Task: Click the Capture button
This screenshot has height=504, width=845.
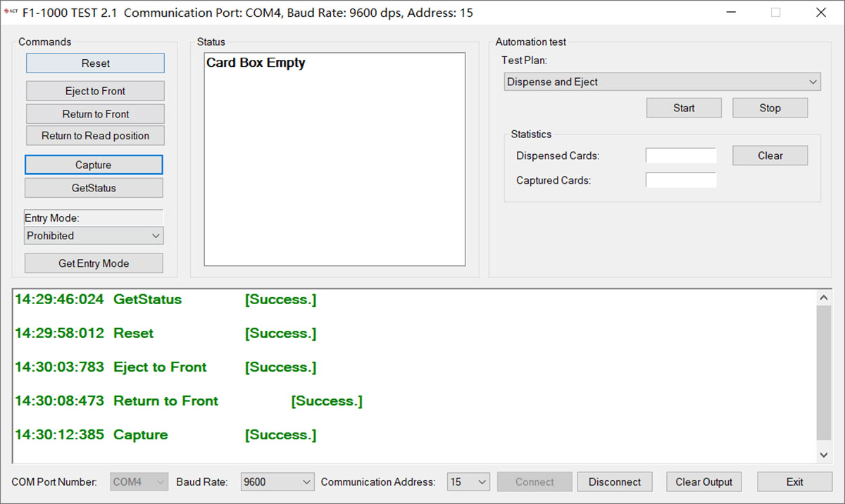Action: pyautogui.click(x=94, y=165)
